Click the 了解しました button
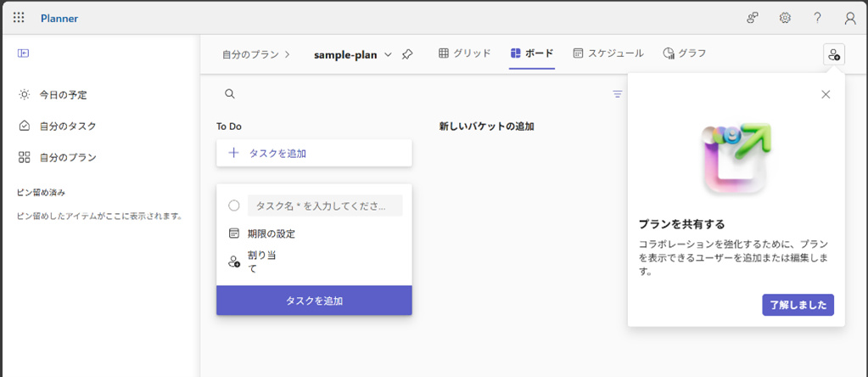Screen dimensions: 868x377 pos(798,305)
